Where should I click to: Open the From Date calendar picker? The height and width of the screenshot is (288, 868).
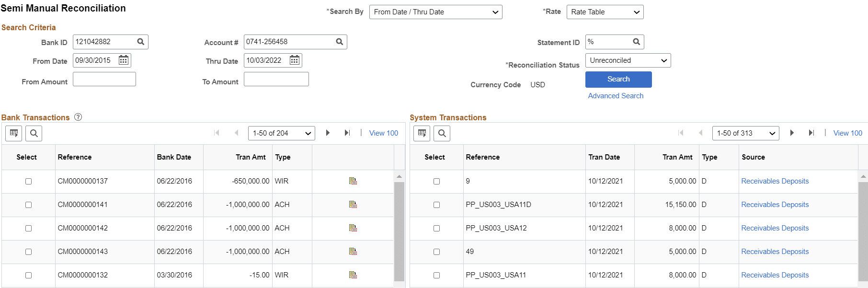tap(124, 60)
